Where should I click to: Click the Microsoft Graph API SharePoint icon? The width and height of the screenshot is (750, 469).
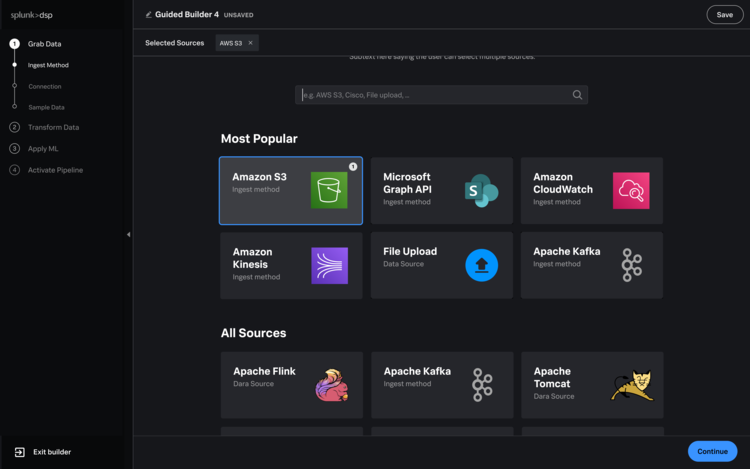click(481, 191)
